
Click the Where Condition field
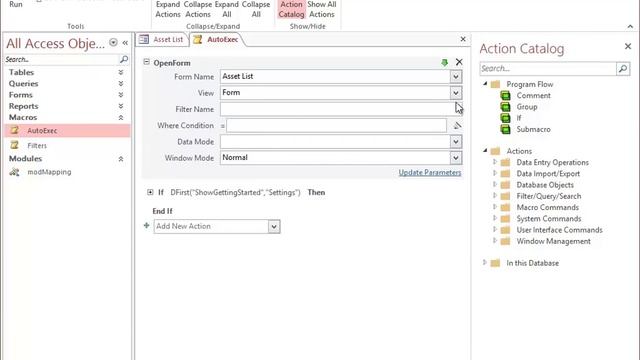(x=336, y=125)
